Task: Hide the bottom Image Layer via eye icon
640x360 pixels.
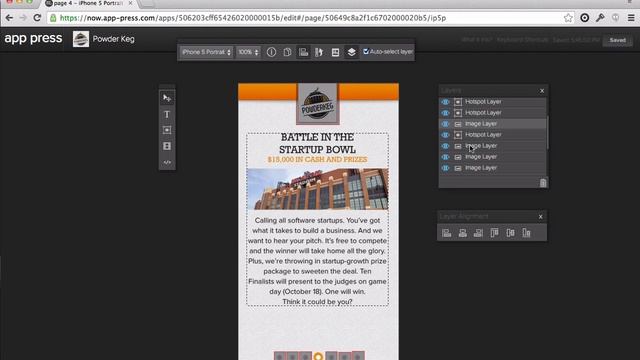Action: (445, 168)
